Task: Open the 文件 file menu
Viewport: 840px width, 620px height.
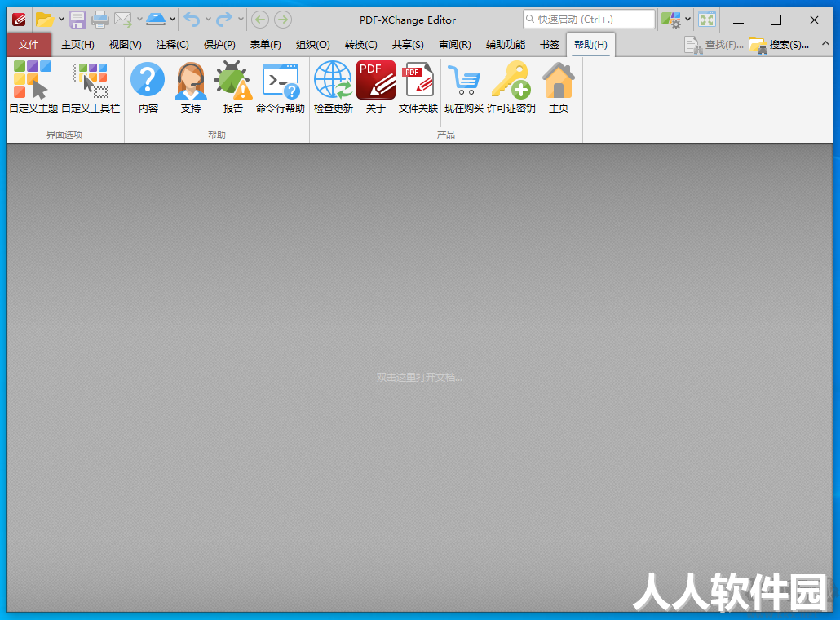Action: point(29,45)
